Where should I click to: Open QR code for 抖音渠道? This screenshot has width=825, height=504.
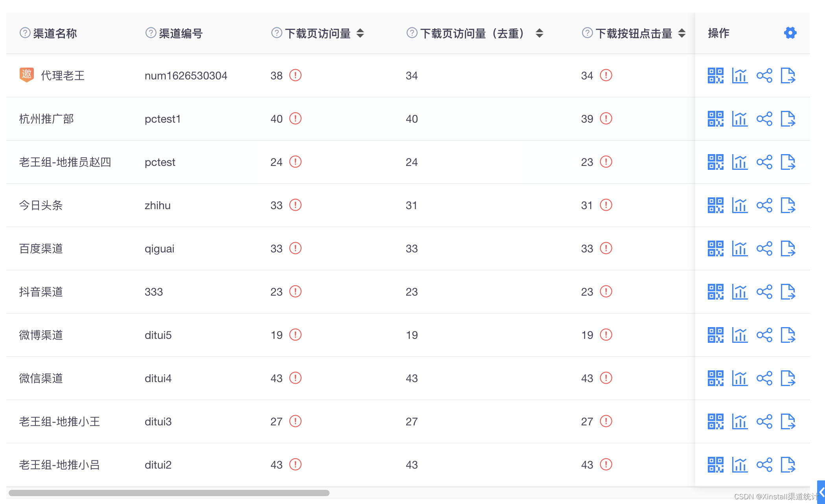[715, 292]
